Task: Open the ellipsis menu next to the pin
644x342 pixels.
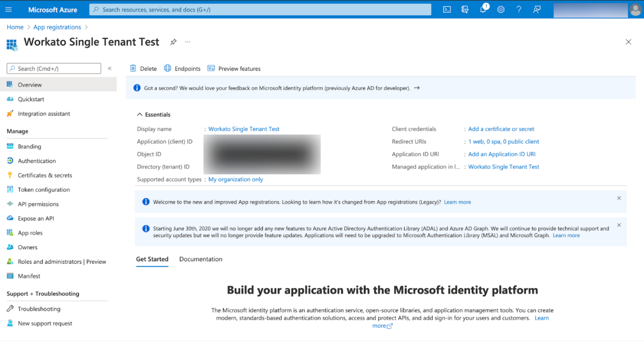Action: tap(187, 42)
